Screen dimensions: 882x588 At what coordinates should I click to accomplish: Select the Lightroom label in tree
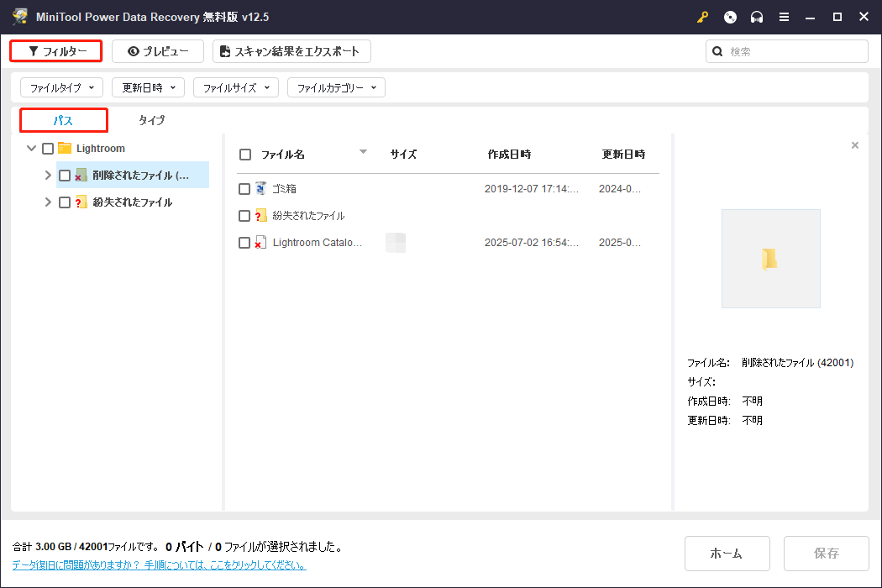click(x=101, y=149)
